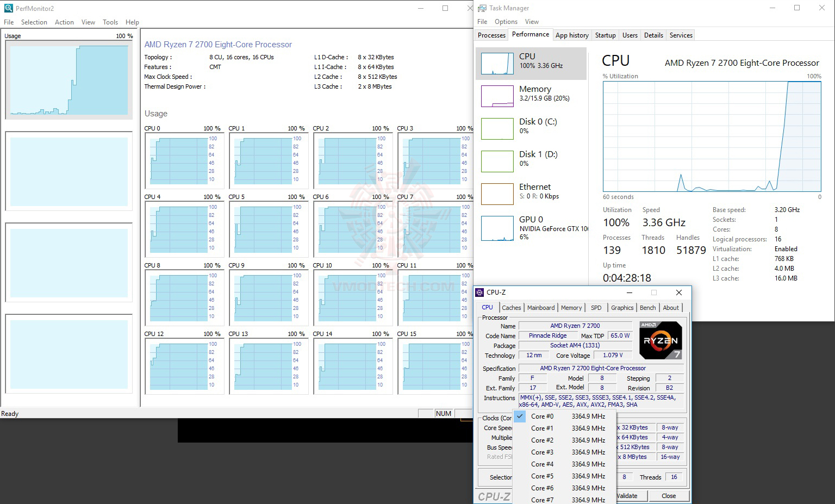Switch to Processes tab in Task Manager

pos(491,35)
